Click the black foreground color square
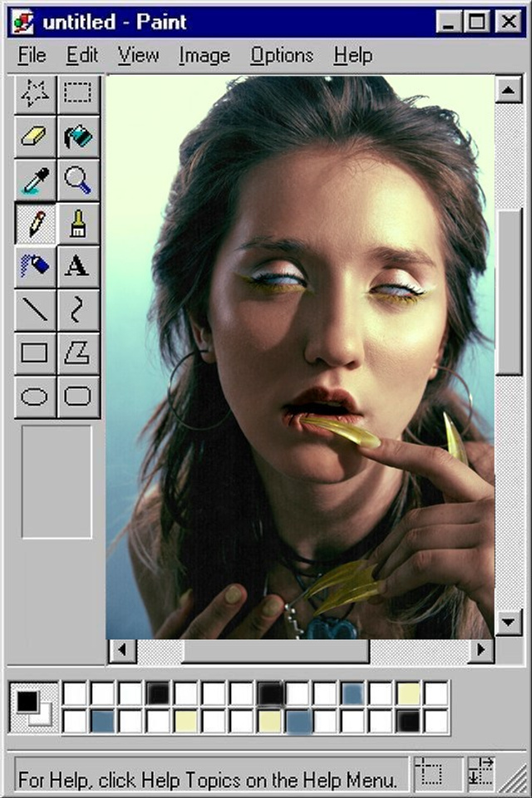Viewport: 532px width, 798px height. tap(27, 702)
